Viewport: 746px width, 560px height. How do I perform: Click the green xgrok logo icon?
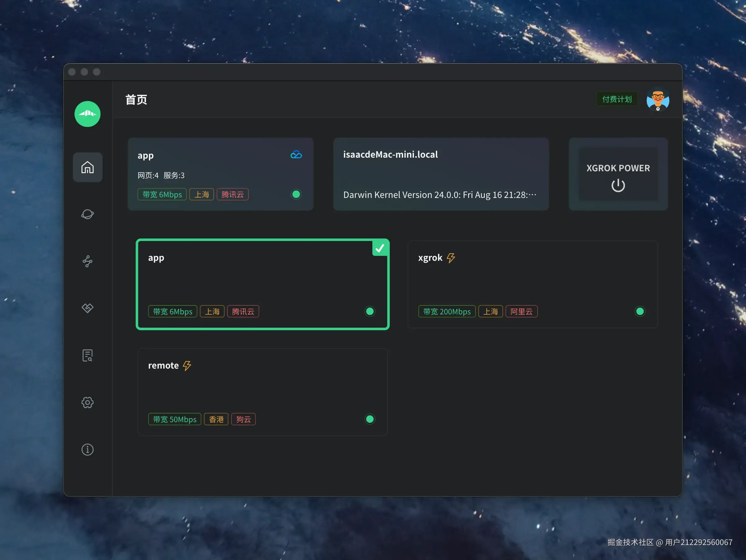(x=87, y=114)
